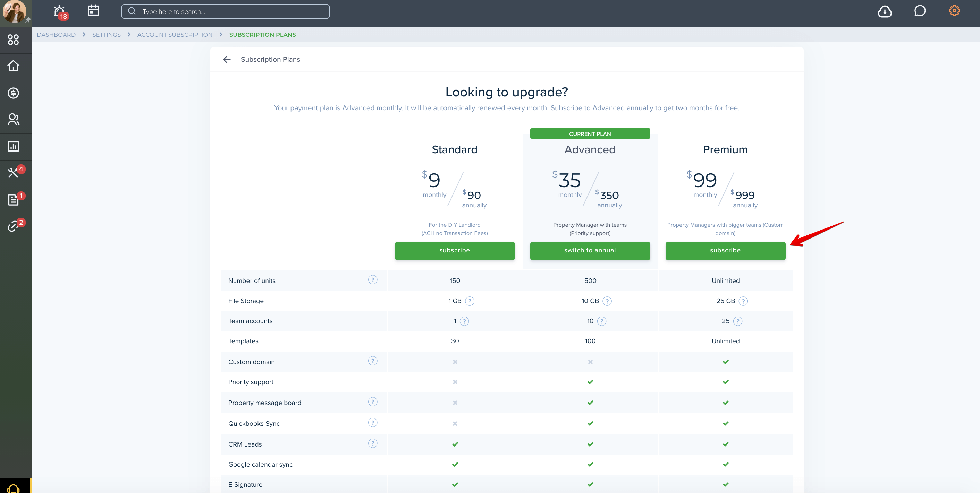Click SUBSCRIPTION PLANS breadcrumb
Screen dimensions: 980x493
click(x=262, y=35)
